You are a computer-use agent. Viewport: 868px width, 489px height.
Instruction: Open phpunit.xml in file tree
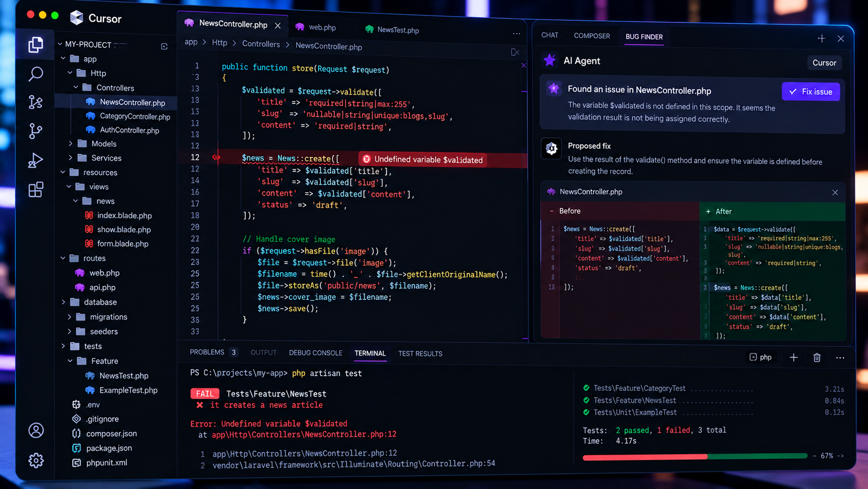[100, 462]
